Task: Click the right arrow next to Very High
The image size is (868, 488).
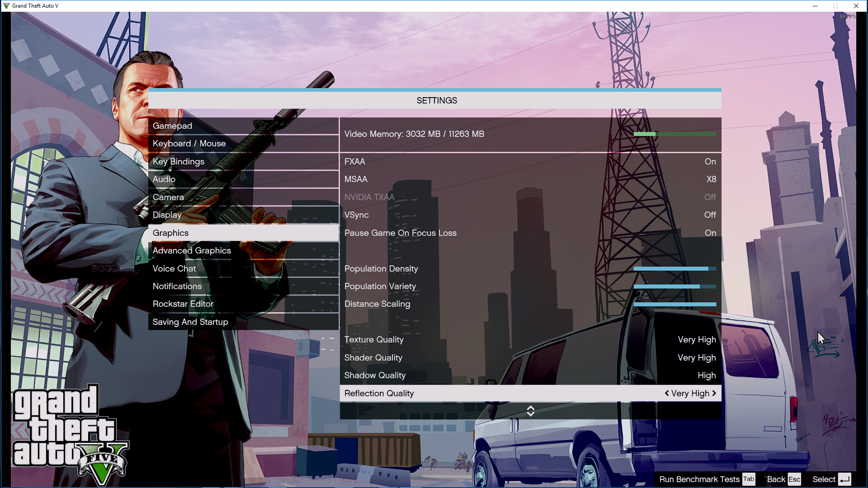Action: tap(714, 393)
